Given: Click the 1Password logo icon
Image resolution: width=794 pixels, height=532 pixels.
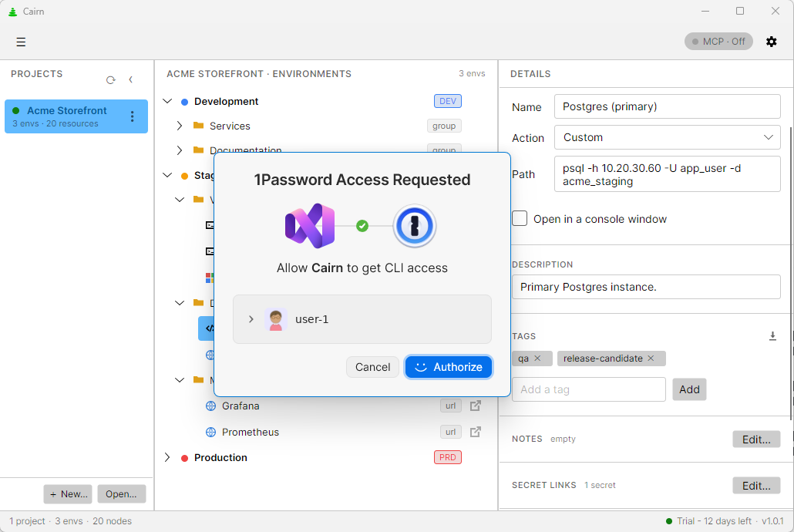Looking at the screenshot, I should 415,226.
